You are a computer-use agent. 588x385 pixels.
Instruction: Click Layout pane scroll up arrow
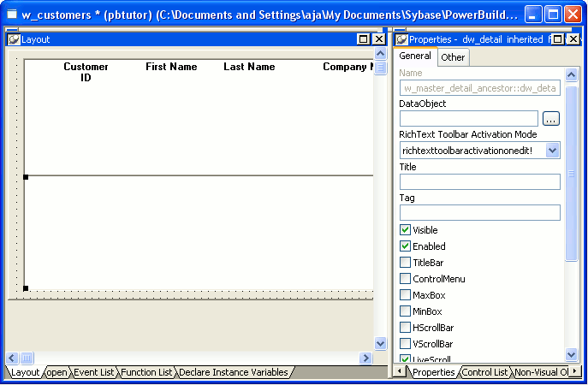point(380,54)
